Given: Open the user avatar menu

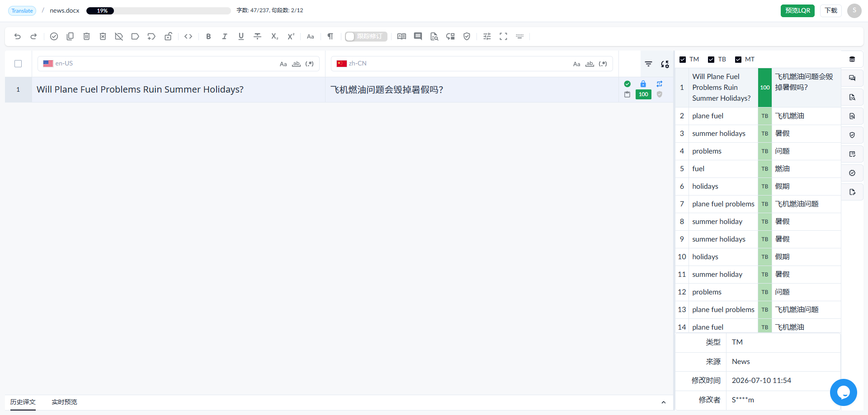Looking at the screenshot, I should (x=854, y=10).
